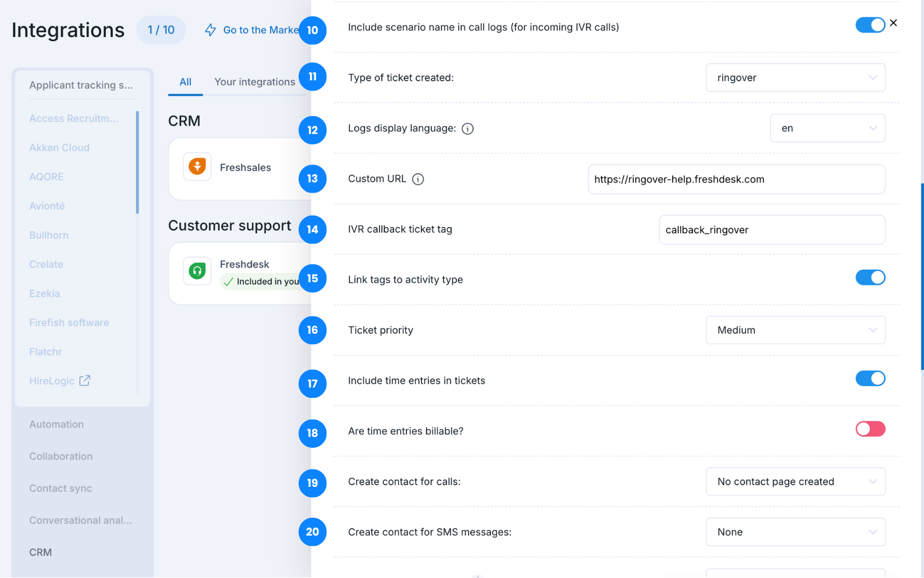The image size is (924, 578).
Task: Open the Bullhorn integration link
Action: pyautogui.click(x=49, y=235)
